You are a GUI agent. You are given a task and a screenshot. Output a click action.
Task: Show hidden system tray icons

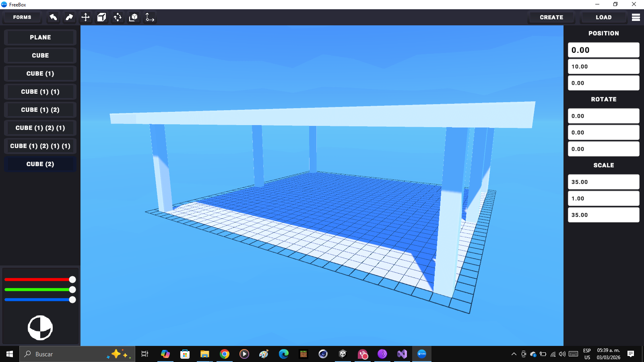click(514, 354)
